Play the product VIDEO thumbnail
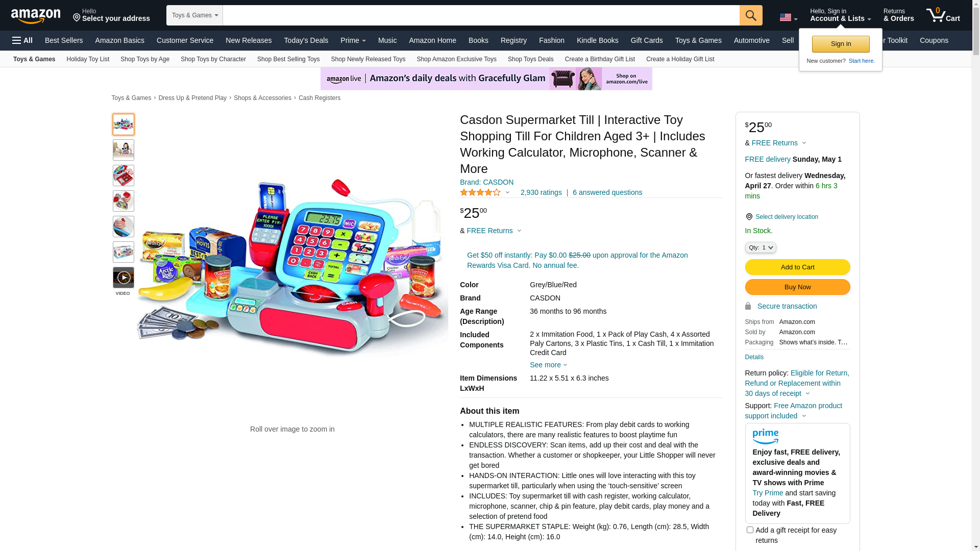980x551 pixels. [124, 278]
